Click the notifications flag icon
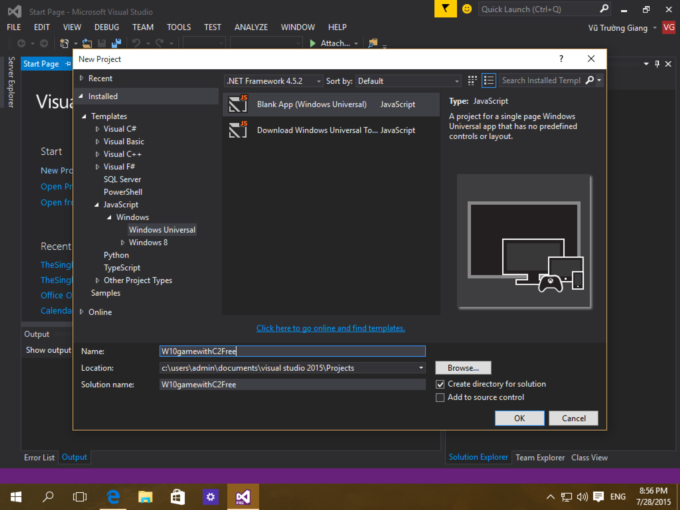 (x=445, y=9)
